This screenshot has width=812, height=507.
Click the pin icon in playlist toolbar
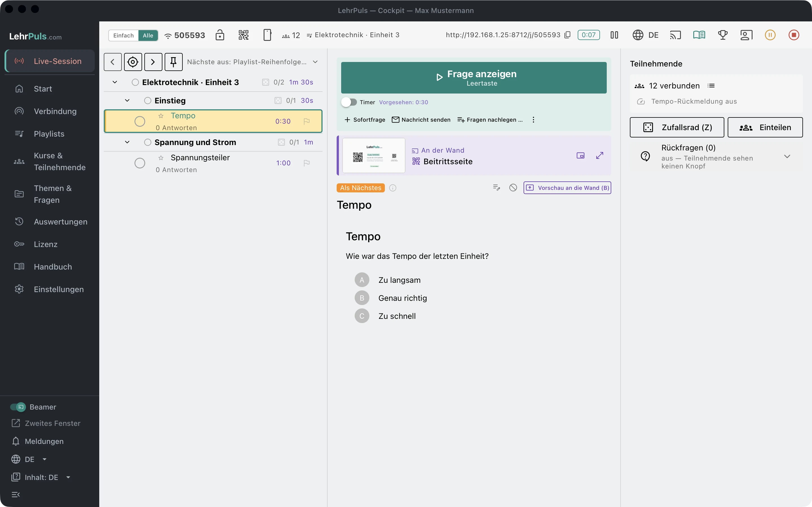click(173, 62)
